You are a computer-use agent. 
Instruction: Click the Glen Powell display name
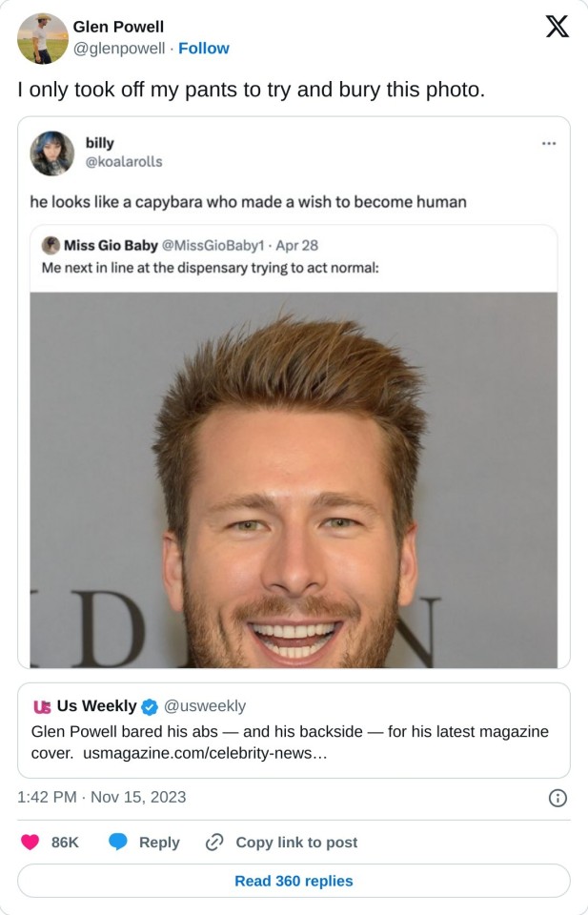coord(118,27)
